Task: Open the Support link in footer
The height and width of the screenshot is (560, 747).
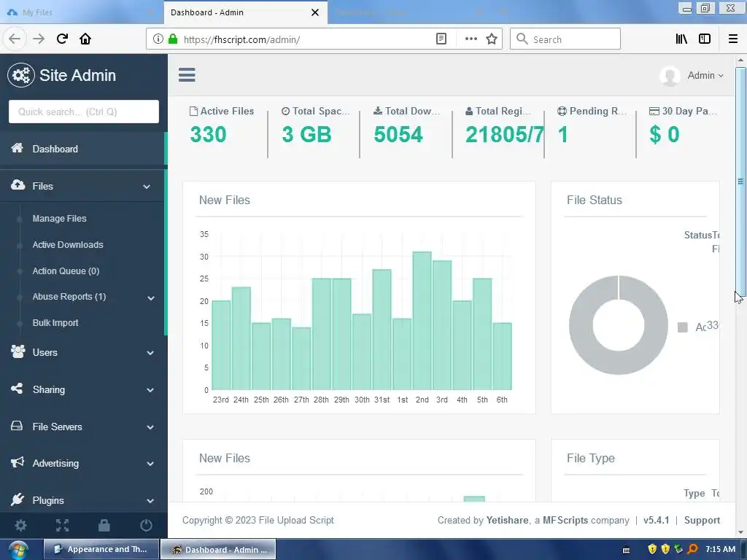Action: pos(703,520)
